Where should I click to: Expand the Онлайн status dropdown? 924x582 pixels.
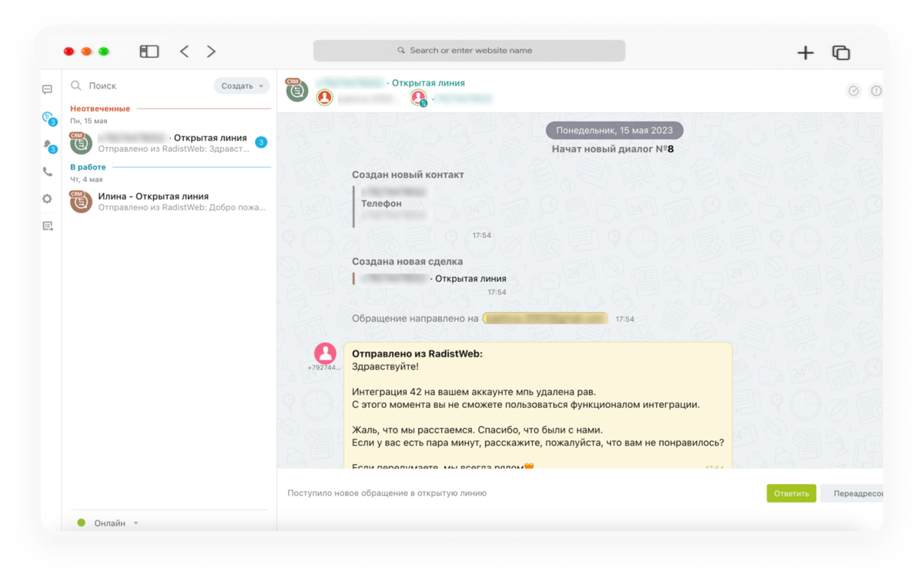point(136,523)
